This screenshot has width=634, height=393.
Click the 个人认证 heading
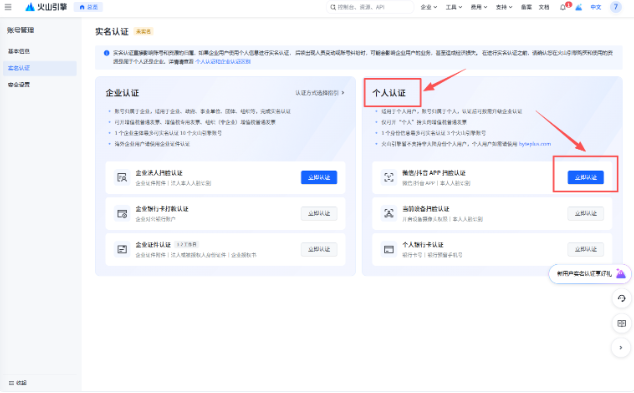[x=389, y=93]
